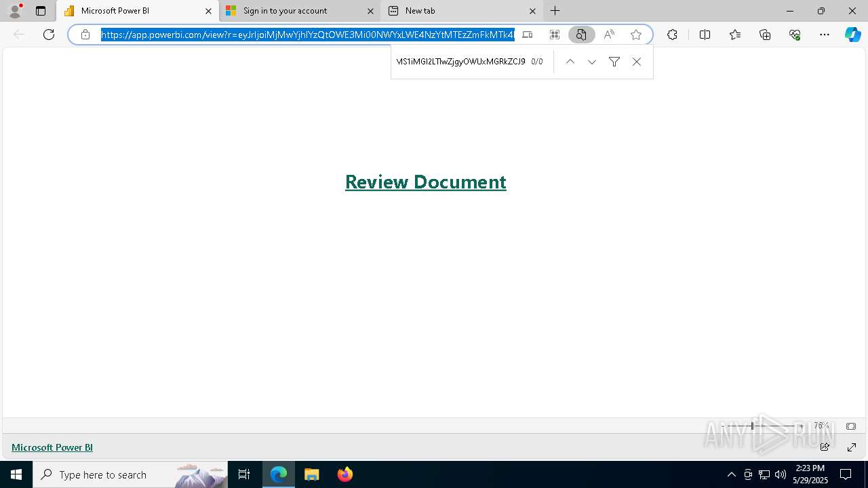Image resolution: width=868 pixels, height=488 pixels.
Task: Go to next find result
Action: pos(592,62)
